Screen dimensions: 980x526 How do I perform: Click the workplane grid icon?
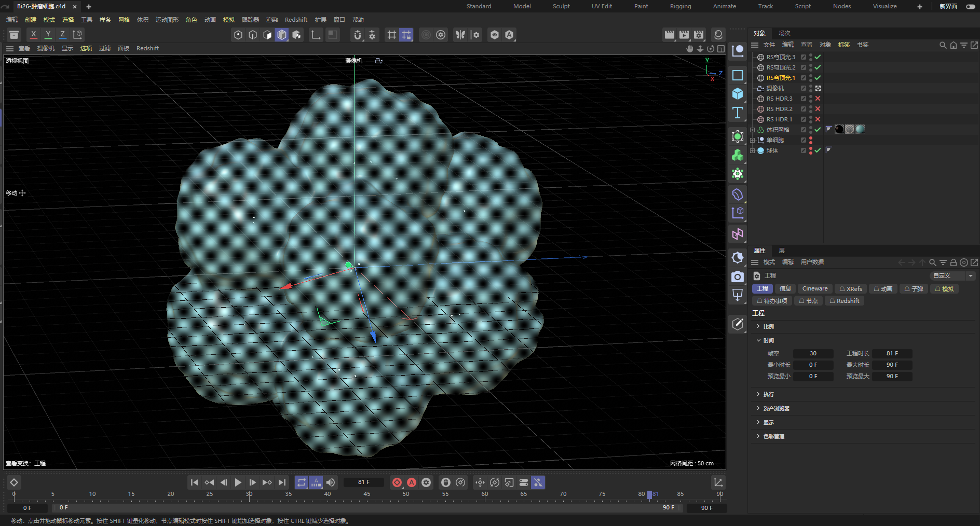tap(391, 35)
